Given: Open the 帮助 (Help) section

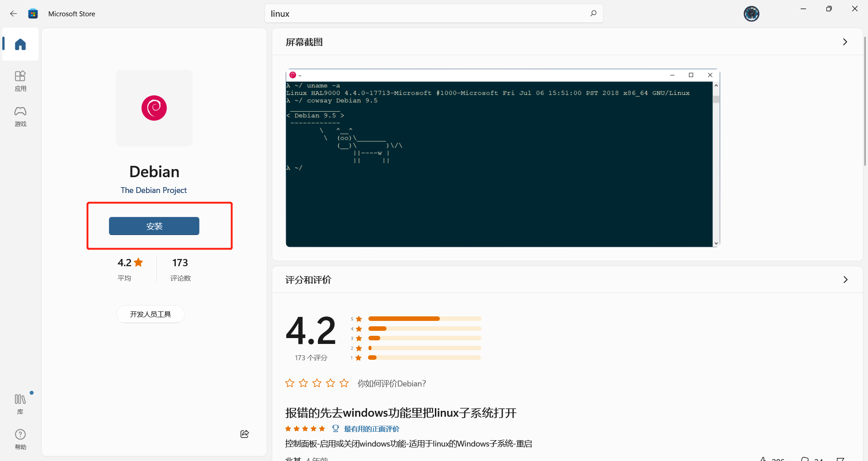Looking at the screenshot, I should pyautogui.click(x=20, y=439).
